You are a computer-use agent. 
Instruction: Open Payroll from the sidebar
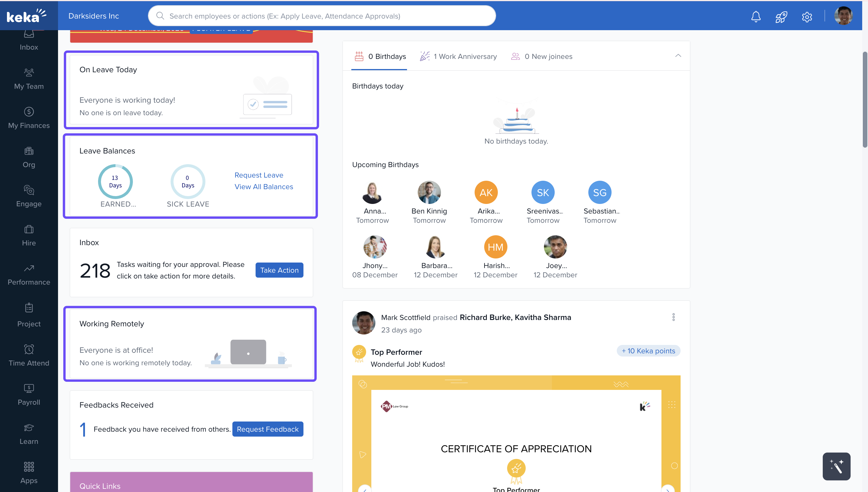(29, 394)
